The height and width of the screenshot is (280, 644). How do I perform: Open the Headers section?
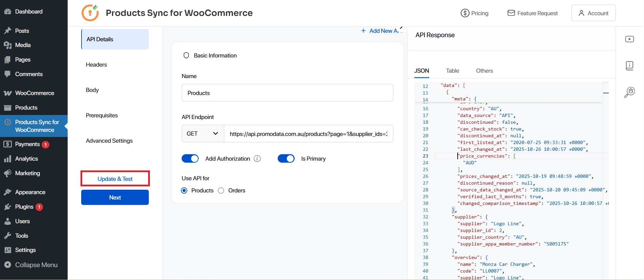point(96,65)
